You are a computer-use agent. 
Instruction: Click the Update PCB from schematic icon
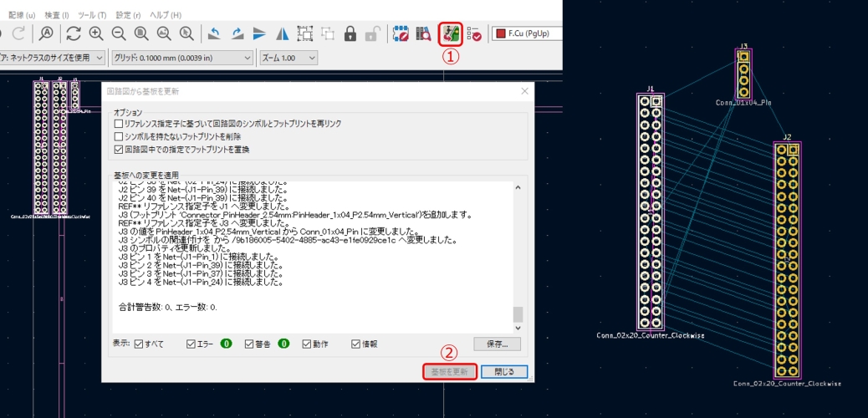(451, 34)
